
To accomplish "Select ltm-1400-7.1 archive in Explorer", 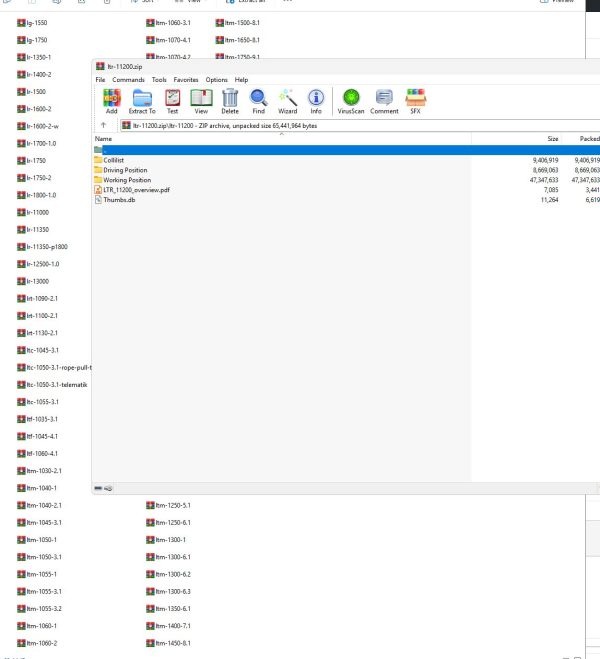I will click(168, 626).
